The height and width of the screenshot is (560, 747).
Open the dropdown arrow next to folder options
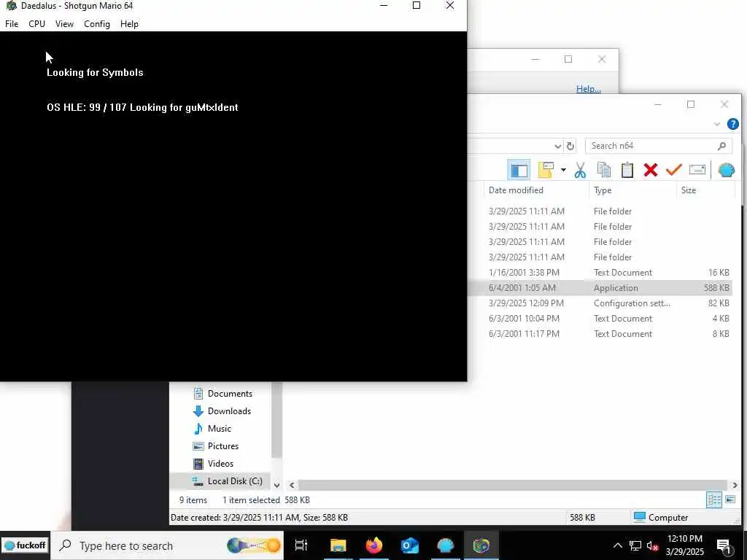(563, 170)
